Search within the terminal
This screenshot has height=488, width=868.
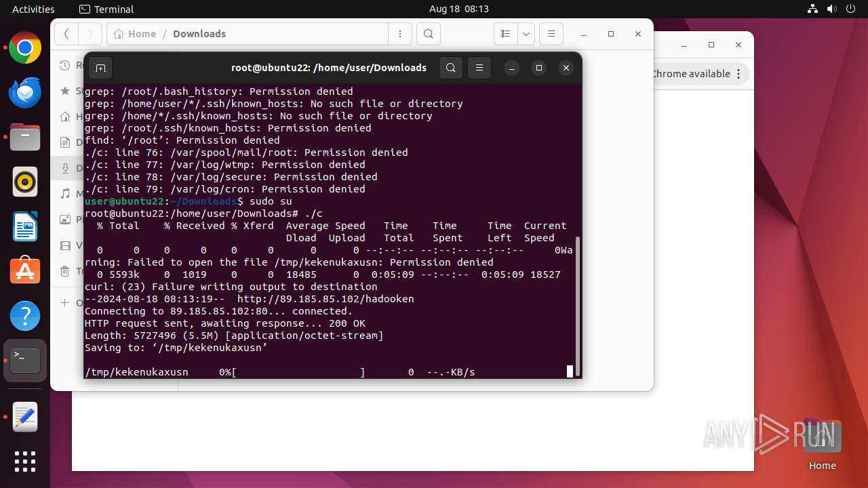click(451, 68)
